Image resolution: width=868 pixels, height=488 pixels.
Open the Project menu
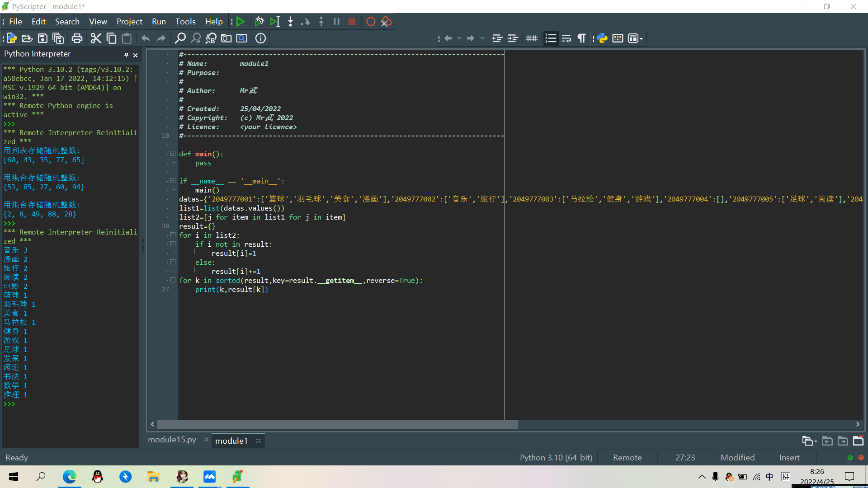tap(129, 22)
